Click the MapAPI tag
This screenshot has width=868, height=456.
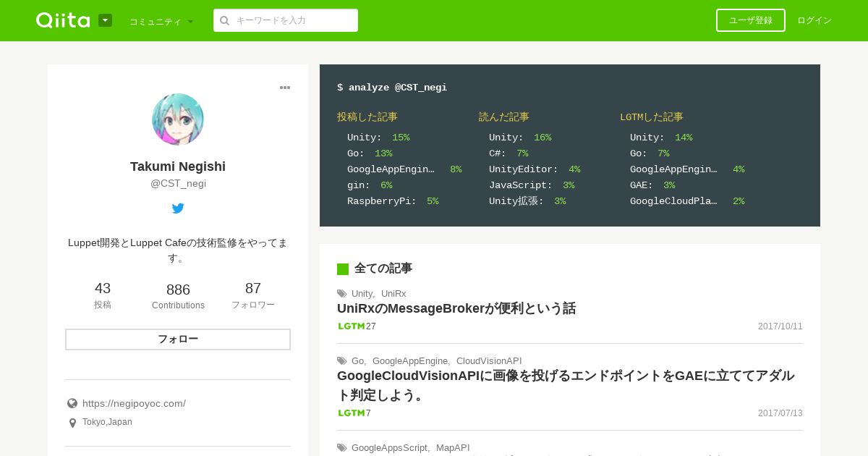pyautogui.click(x=453, y=447)
